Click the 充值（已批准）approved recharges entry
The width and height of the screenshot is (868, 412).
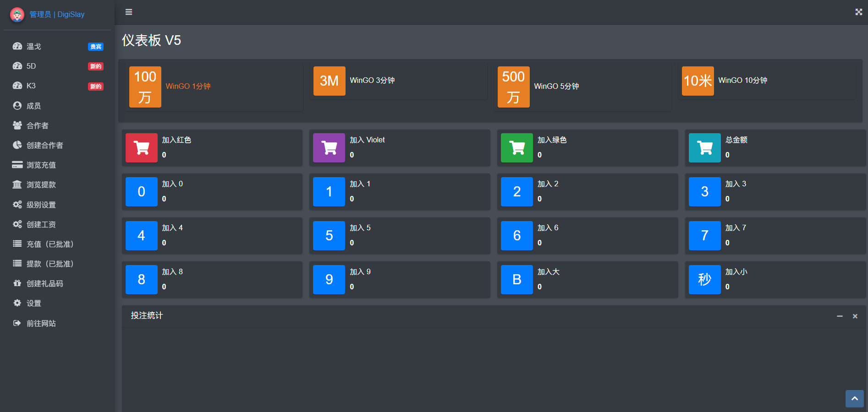(x=17, y=244)
